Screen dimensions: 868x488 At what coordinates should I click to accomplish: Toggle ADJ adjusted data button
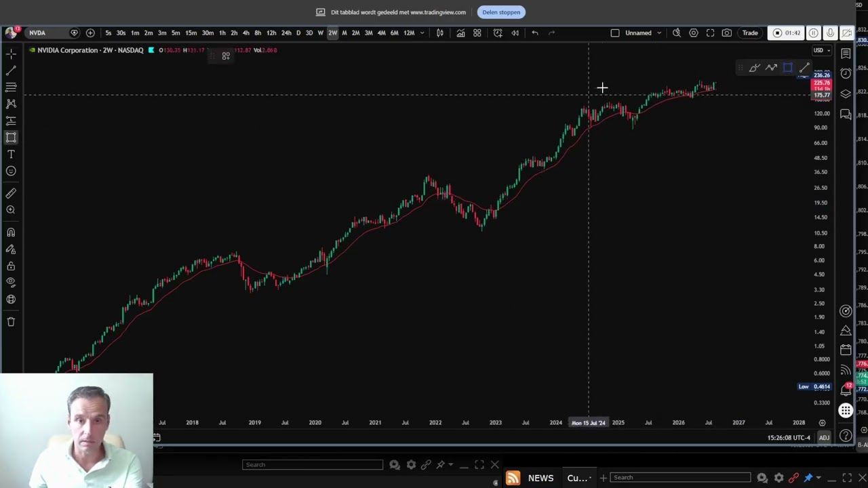click(824, 438)
